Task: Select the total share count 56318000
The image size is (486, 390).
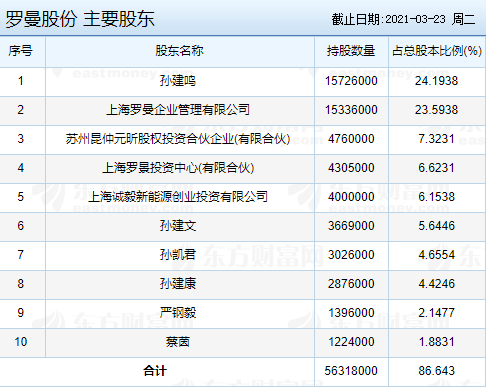Action: coord(351,371)
